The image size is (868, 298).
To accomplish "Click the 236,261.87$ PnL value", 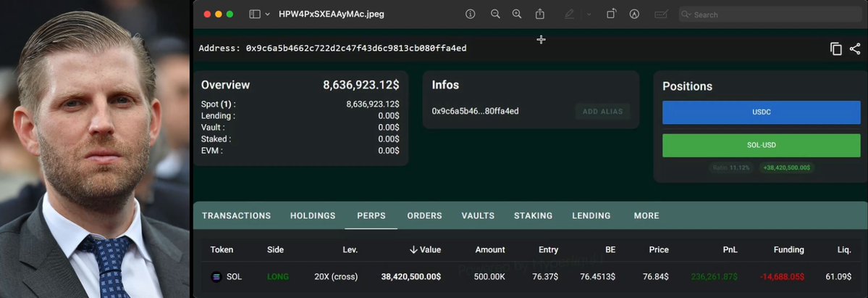I will tap(714, 276).
